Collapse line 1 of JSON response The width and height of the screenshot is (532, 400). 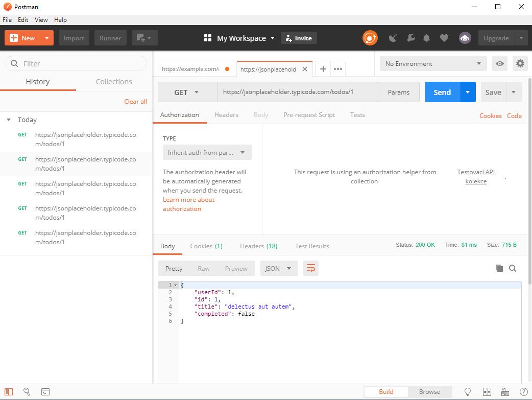[176, 285]
